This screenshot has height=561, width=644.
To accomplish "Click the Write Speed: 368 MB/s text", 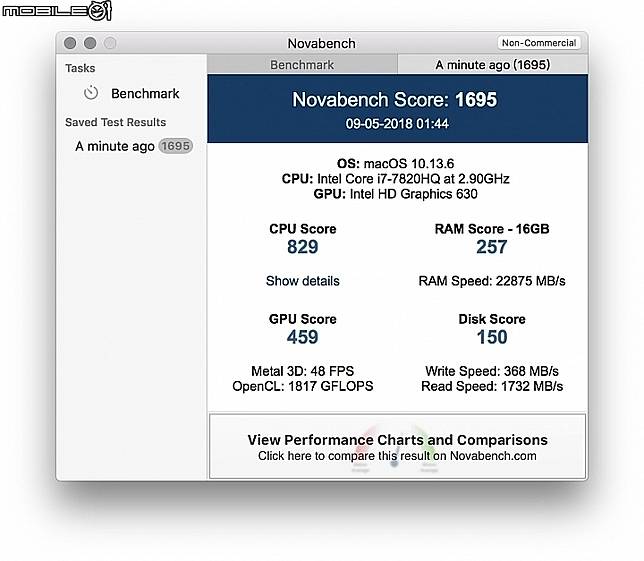I will click(492, 371).
